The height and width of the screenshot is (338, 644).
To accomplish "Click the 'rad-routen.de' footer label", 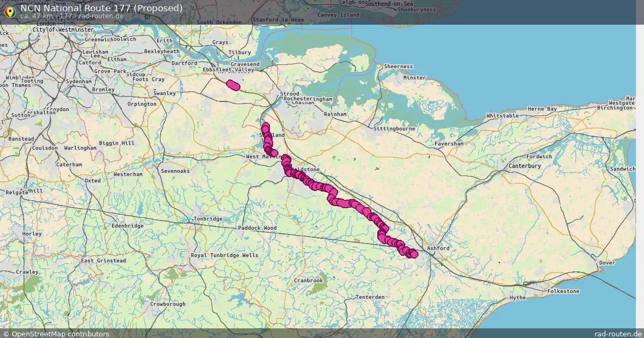I will (x=618, y=334).
